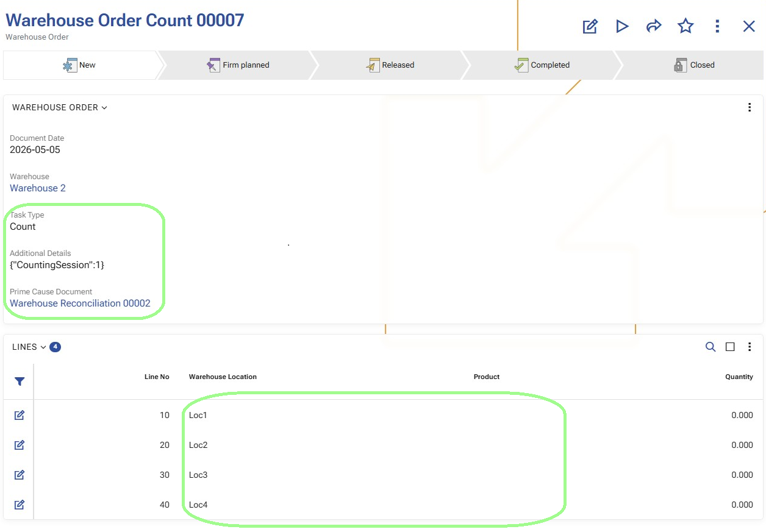Select the Completed status stage
766x532 pixels.
[542, 65]
